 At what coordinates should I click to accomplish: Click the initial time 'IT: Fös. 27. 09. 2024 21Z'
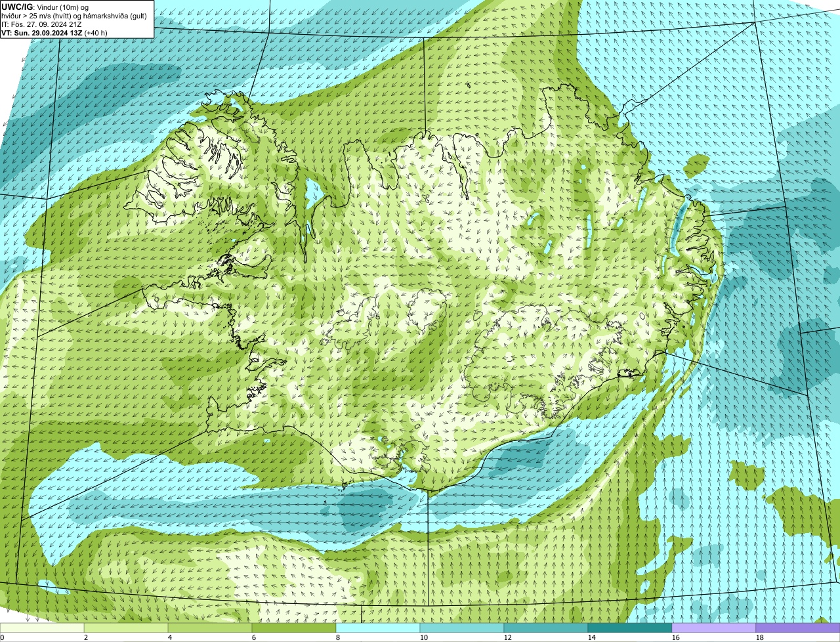click(41, 24)
